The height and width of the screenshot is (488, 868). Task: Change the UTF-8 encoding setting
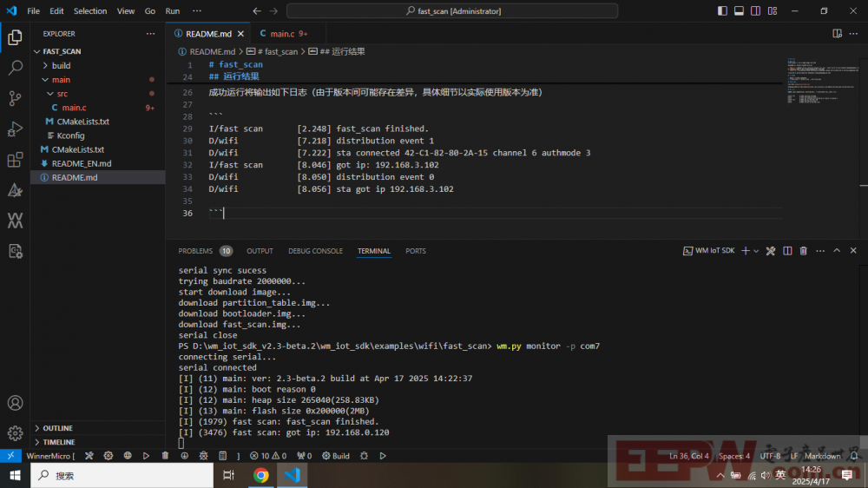[770, 456]
